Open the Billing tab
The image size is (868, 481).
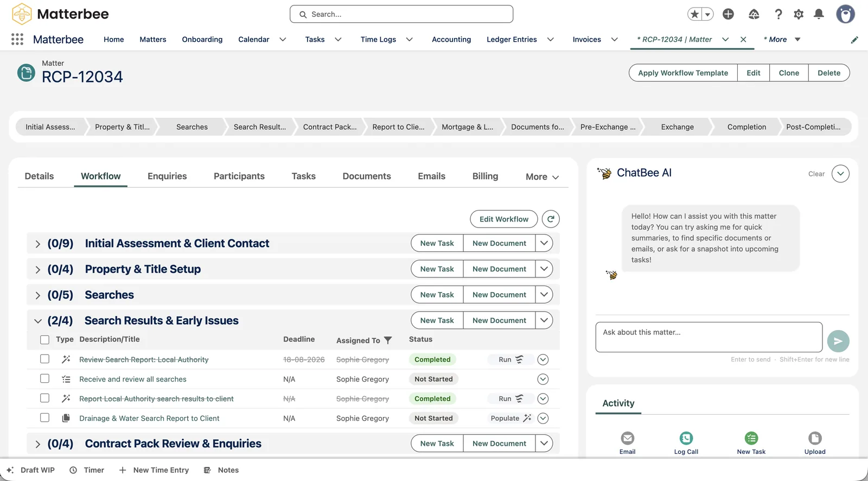pos(485,176)
